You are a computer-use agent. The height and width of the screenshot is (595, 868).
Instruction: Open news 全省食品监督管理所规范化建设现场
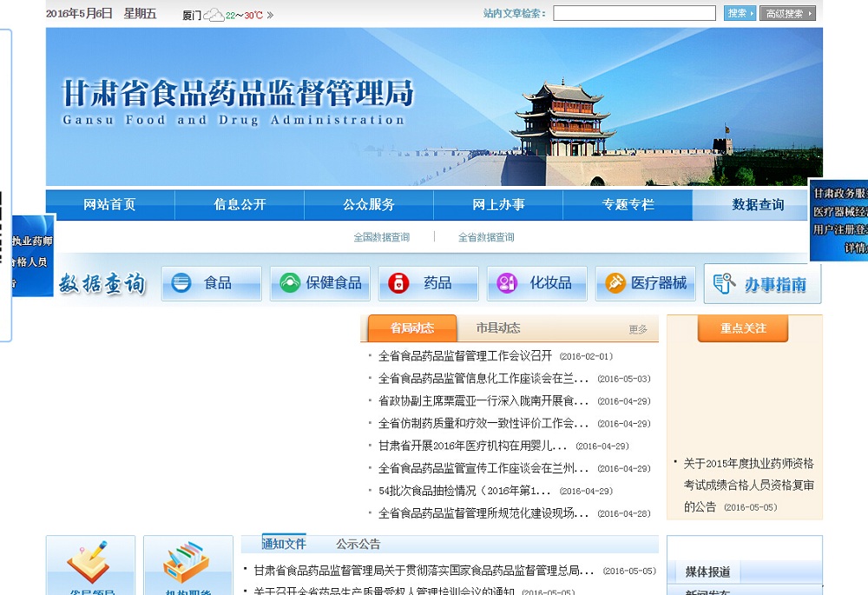(483, 513)
